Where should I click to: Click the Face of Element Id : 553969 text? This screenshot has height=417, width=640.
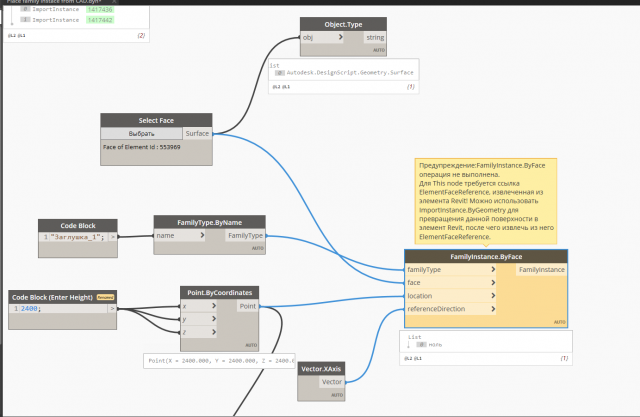(x=141, y=147)
